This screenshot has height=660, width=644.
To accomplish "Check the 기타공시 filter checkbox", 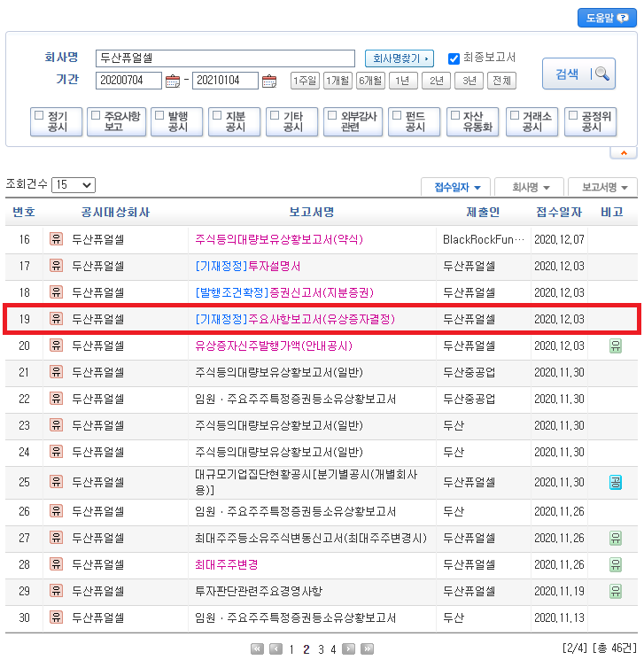I will (275, 115).
